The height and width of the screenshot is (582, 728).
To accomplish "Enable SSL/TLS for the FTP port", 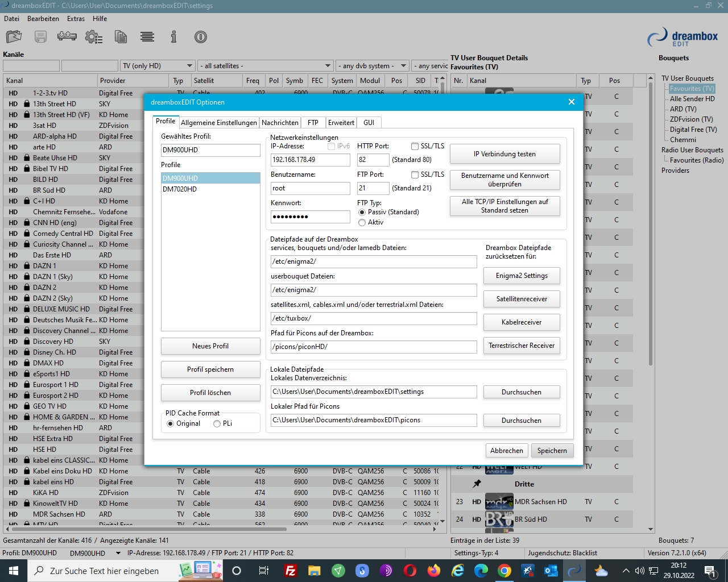I will coord(415,174).
